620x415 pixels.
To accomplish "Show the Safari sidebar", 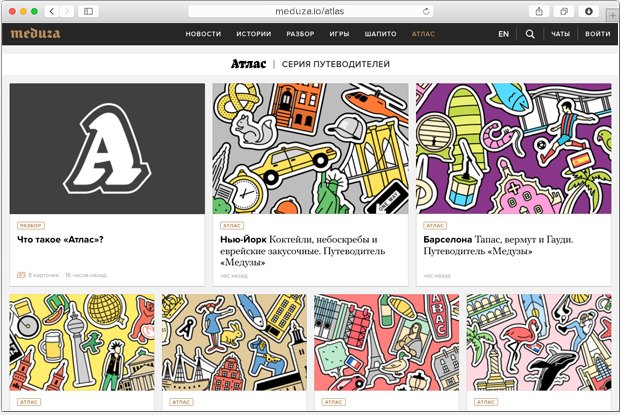I will pos(88,11).
